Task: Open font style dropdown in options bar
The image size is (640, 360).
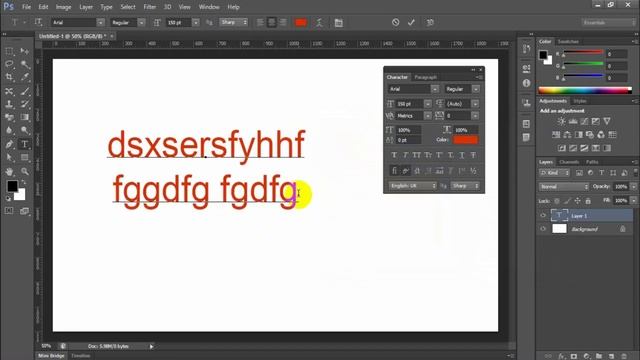Action: [x=141, y=22]
